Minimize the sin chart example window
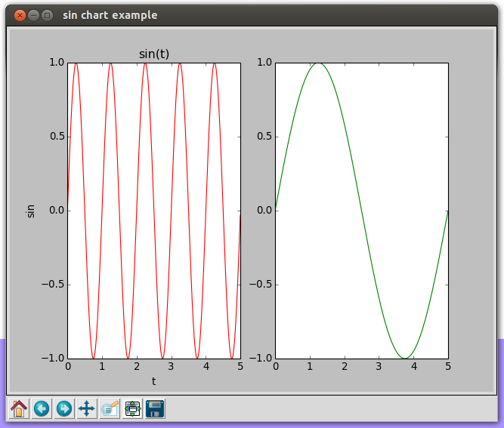Viewport: 504px width, 428px height. (33, 15)
